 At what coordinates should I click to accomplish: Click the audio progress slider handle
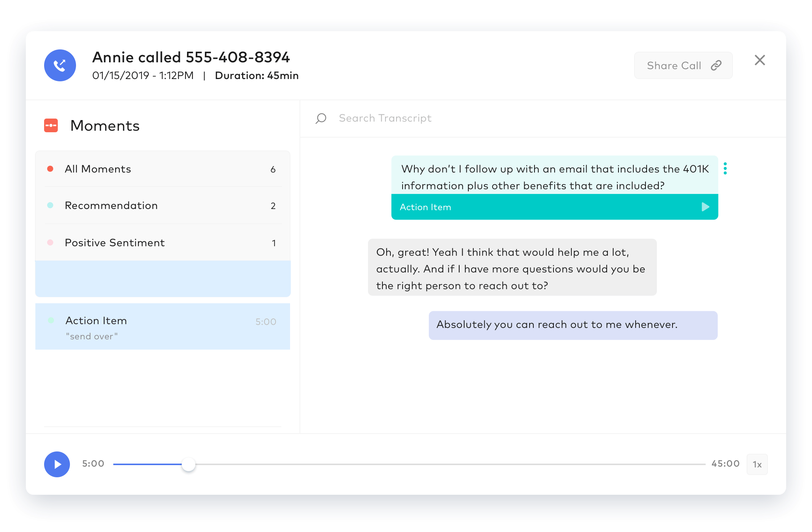pos(189,464)
